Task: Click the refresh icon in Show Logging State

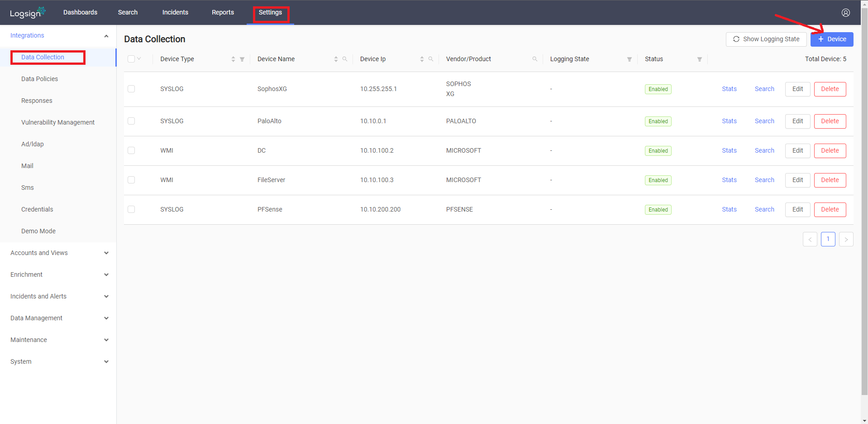Action: point(736,39)
